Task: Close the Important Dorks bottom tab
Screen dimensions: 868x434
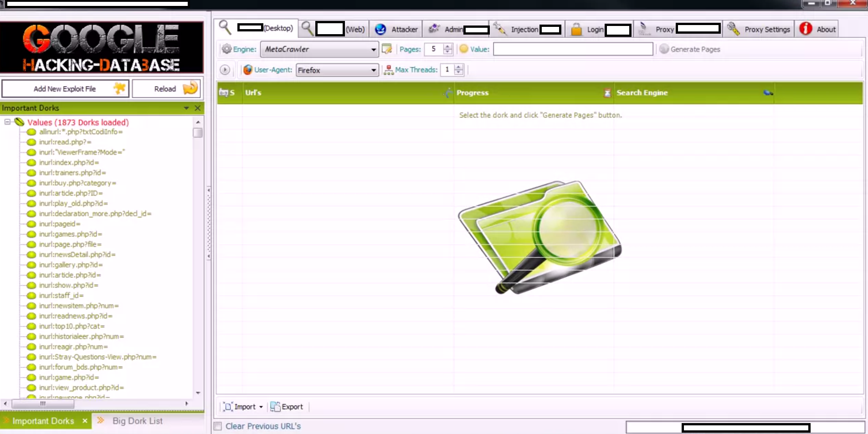Action: point(85,421)
